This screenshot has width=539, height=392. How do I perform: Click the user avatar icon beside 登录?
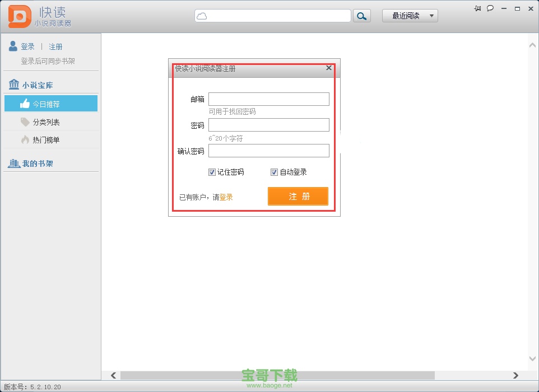[x=13, y=46]
